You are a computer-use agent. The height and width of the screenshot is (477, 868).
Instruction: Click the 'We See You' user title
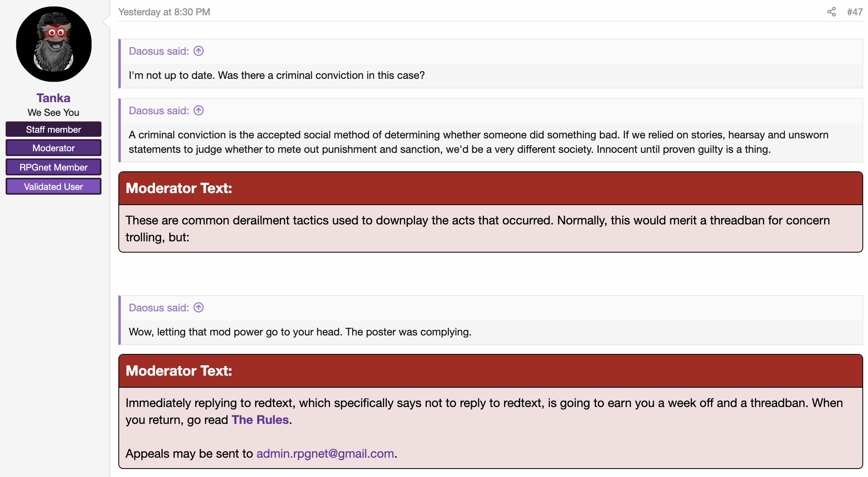point(54,113)
